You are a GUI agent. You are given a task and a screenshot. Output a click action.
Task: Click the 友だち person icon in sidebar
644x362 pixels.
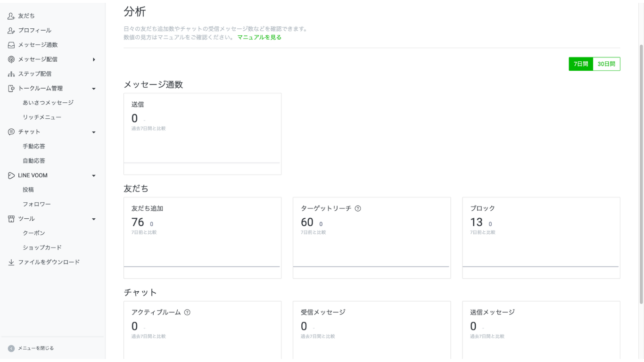coord(11,16)
